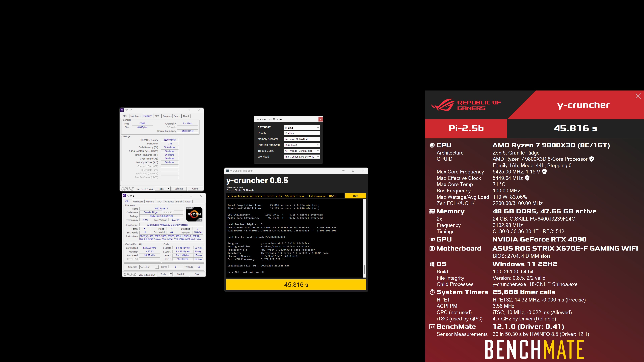Screen dimensions: 644x362
Task: Open the Memory Allocator dropdown
Action: 302,139
